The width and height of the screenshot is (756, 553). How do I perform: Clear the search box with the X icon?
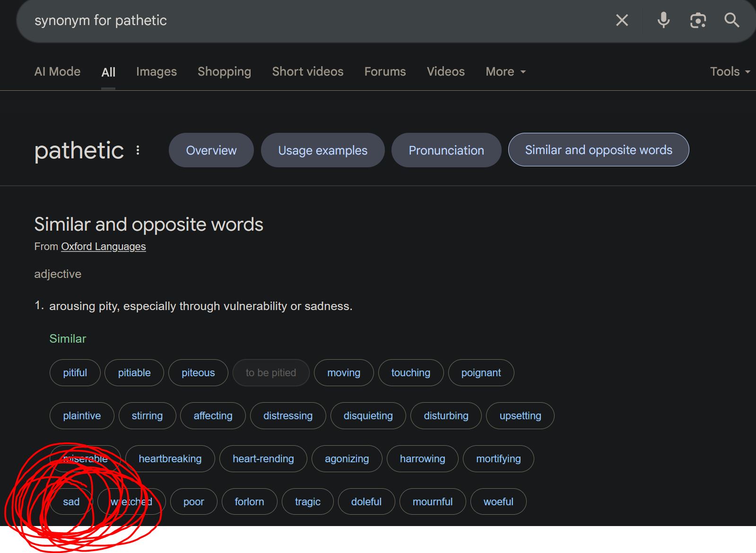pyautogui.click(x=622, y=20)
